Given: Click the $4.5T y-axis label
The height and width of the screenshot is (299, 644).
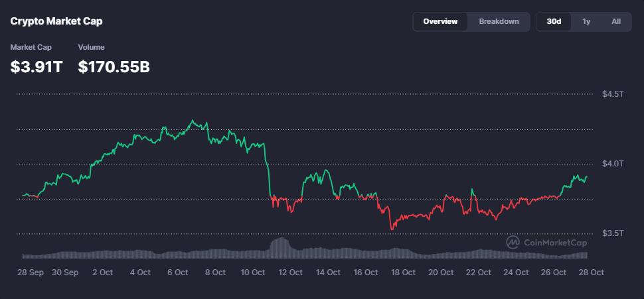Looking at the screenshot, I should (613, 94).
